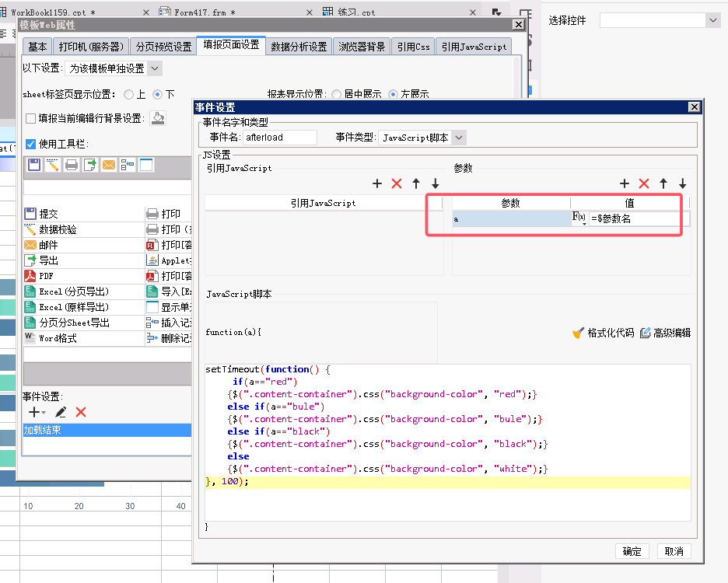The width and height of the screenshot is (728, 583).
Task: Click the insert record icon in toolbar preview
Action: [x=128, y=165]
